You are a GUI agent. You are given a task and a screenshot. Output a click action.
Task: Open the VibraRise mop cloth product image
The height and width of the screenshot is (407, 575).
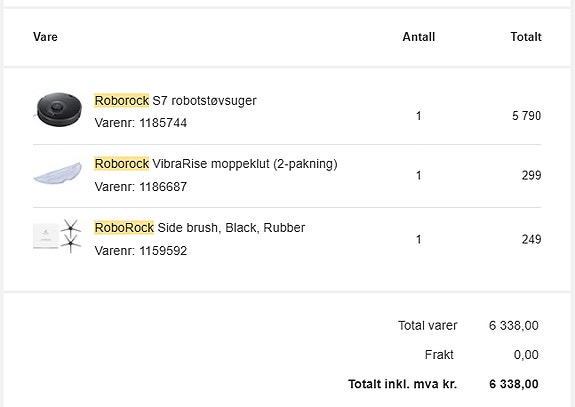(x=58, y=173)
